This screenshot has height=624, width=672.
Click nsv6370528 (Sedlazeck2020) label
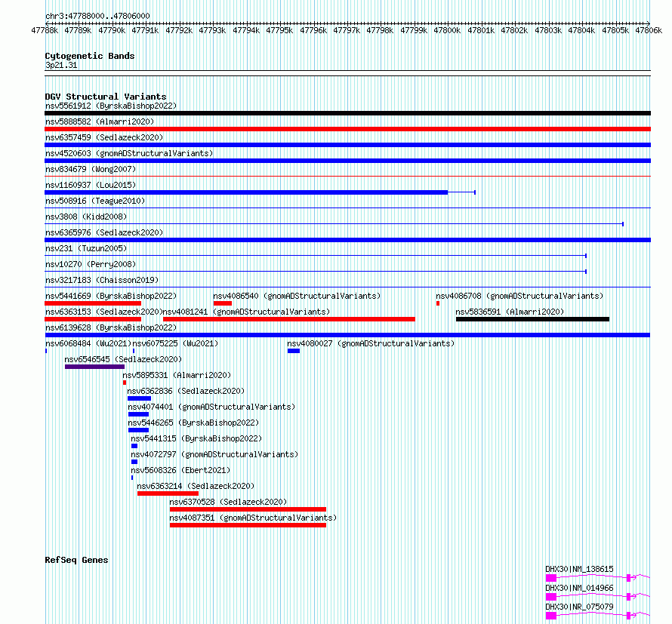(x=228, y=502)
